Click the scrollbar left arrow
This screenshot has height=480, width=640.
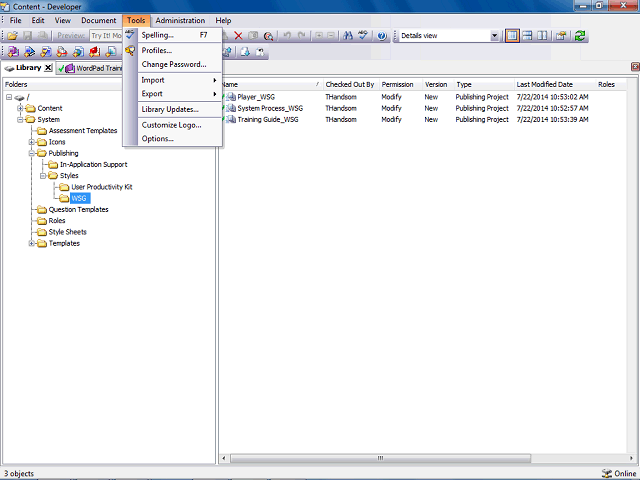pyautogui.click(x=224, y=458)
